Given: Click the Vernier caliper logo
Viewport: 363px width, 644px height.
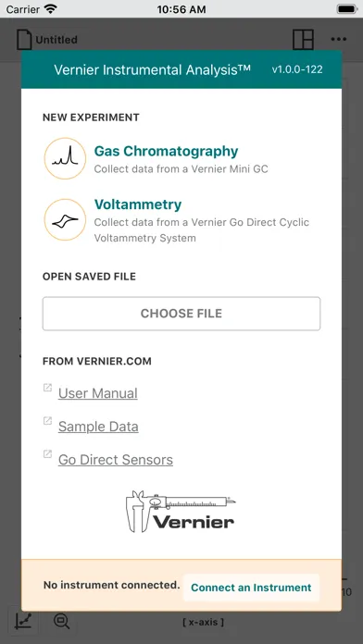Looking at the screenshot, I should [x=181, y=512].
